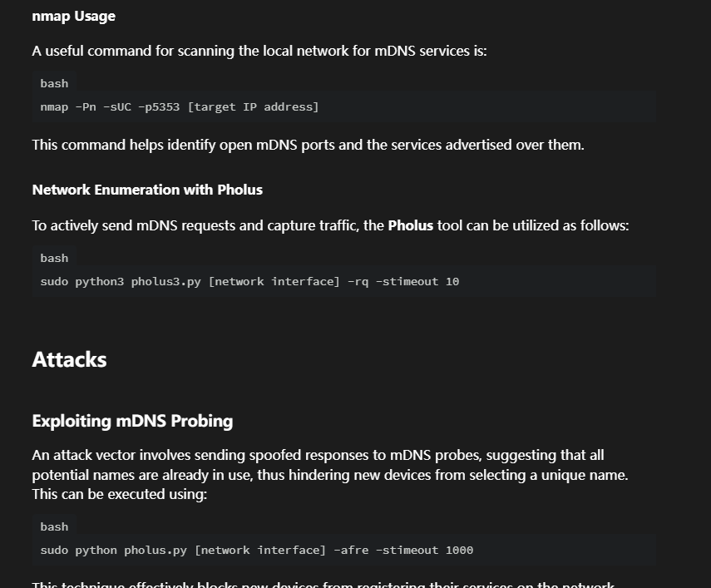
Task: Click the bash label above the pholus.py command
Action: click(54, 526)
